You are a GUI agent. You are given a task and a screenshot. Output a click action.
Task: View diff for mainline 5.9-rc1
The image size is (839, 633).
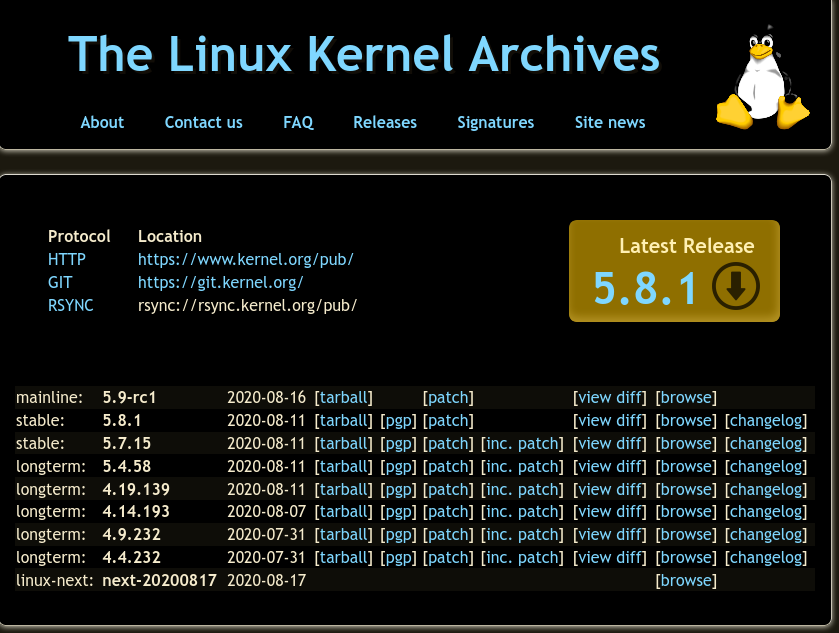610,398
